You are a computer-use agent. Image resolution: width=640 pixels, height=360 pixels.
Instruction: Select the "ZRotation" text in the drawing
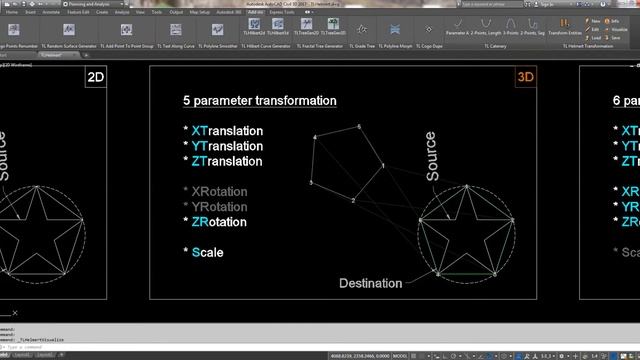click(219, 222)
